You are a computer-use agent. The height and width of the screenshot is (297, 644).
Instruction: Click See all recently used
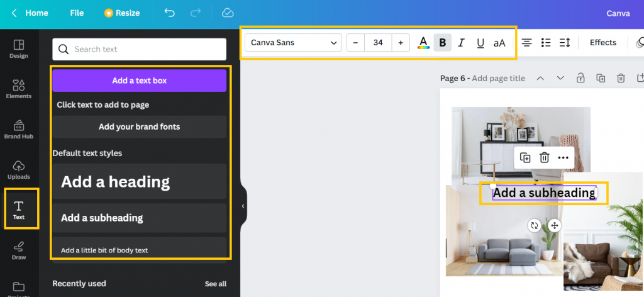click(x=216, y=284)
